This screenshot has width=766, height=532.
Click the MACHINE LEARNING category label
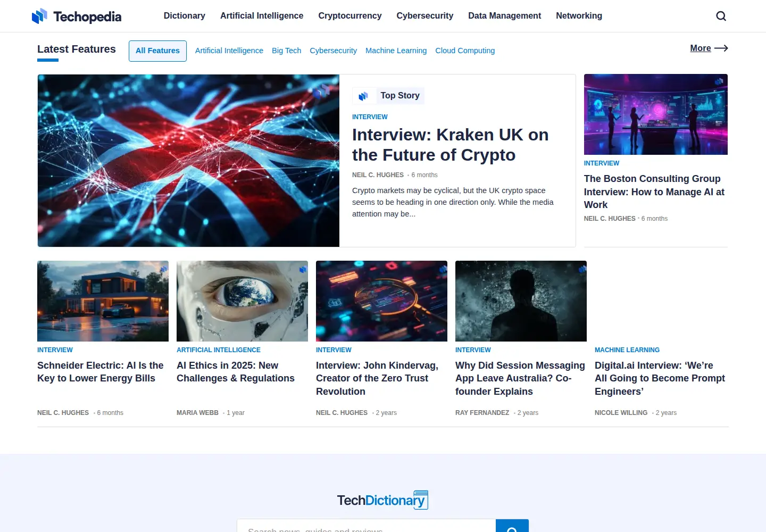coord(627,350)
